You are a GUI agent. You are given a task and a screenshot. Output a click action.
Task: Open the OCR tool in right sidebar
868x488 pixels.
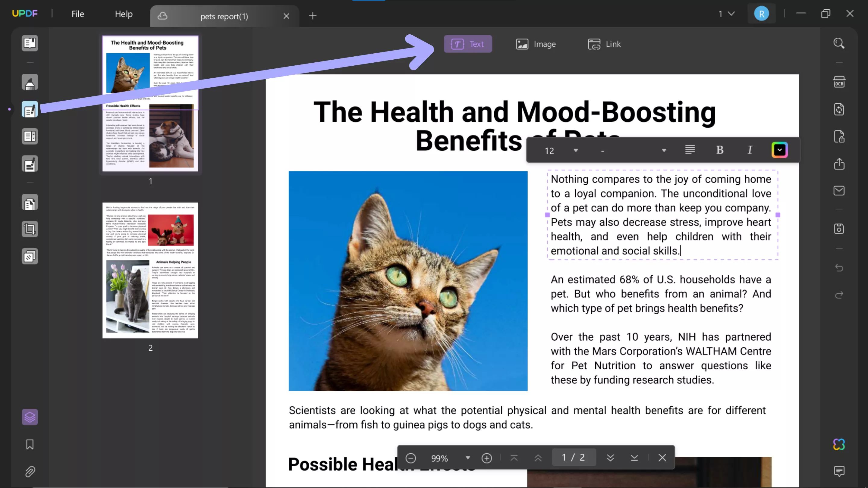[839, 82]
